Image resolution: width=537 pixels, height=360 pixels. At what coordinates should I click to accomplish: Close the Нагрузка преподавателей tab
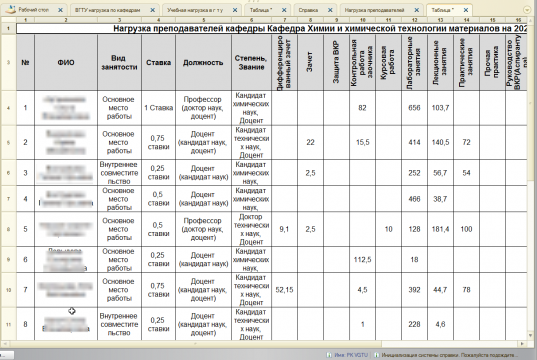(x=416, y=10)
